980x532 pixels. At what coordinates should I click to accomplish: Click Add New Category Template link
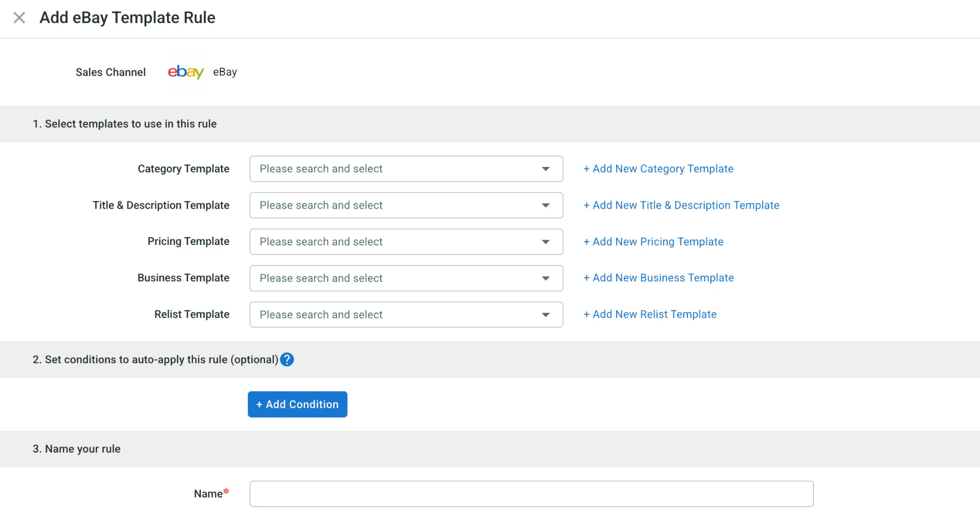tap(658, 169)
